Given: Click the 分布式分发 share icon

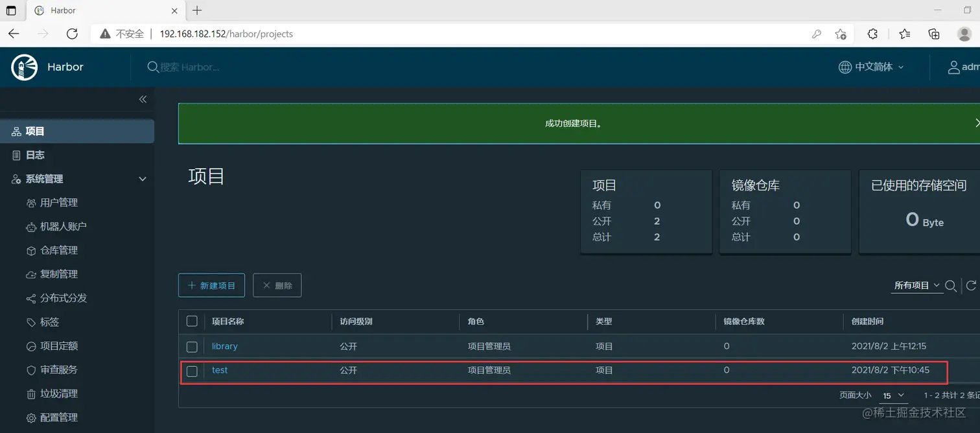Looking at the screenshot, I should click(30, 299).
